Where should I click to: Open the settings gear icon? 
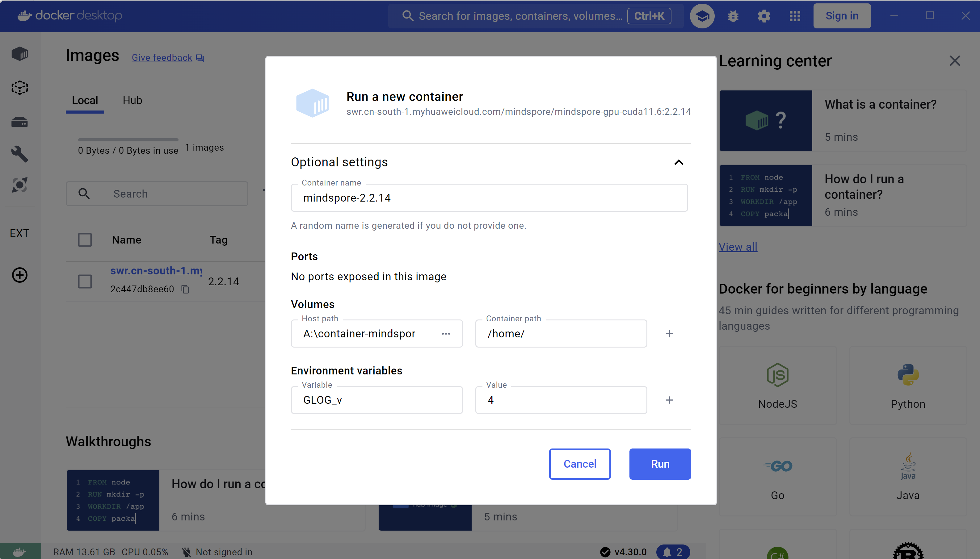(764, 16)
